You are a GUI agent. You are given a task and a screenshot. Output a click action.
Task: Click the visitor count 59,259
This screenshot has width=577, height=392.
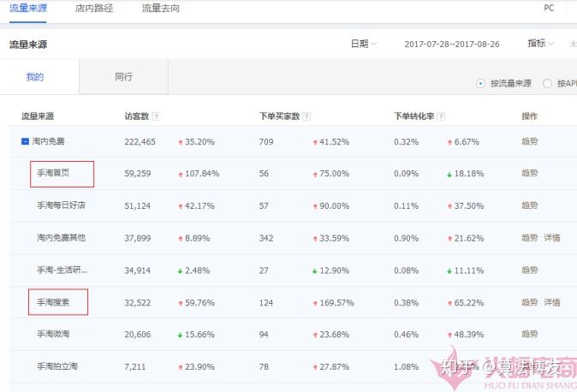coord(138,174)
